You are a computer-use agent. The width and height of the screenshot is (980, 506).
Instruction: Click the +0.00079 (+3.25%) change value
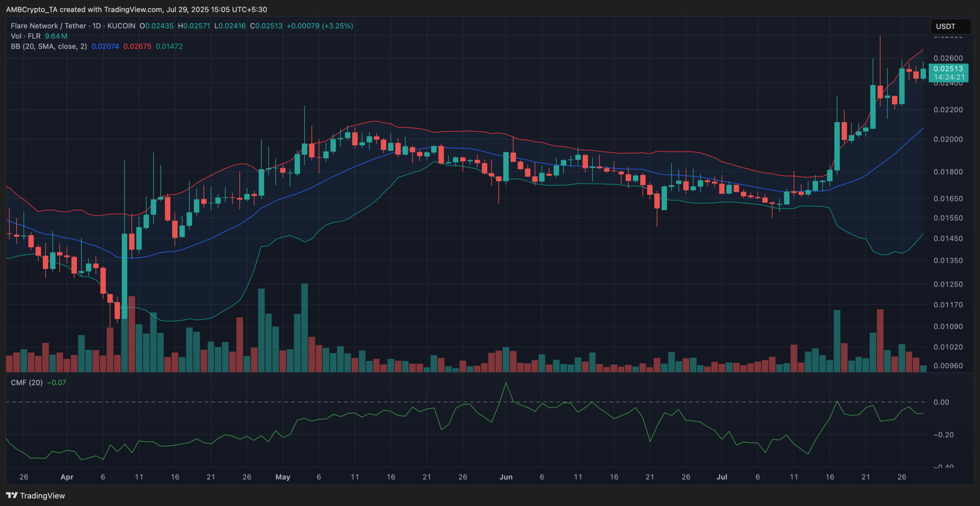pos(320,26)
